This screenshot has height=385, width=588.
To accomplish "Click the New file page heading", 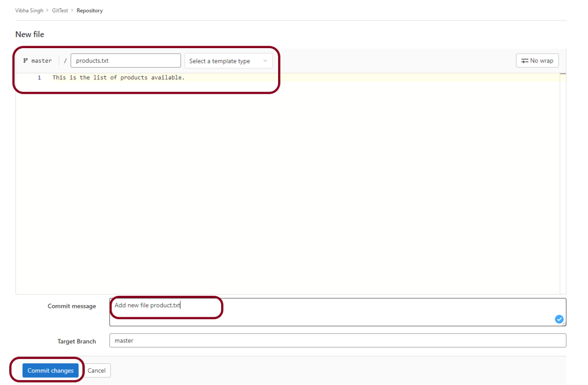I will pos(30,34).
